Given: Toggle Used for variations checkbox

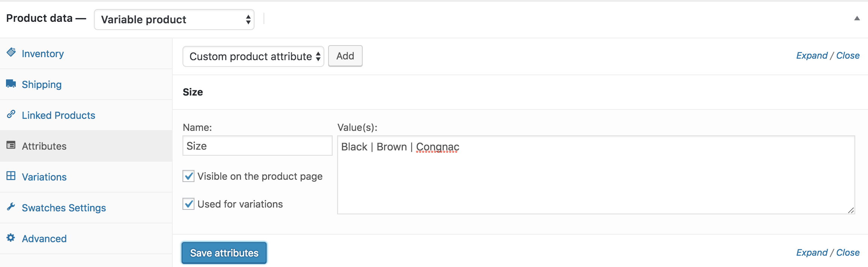Looking at the screenshot, I should coord(188,204).
